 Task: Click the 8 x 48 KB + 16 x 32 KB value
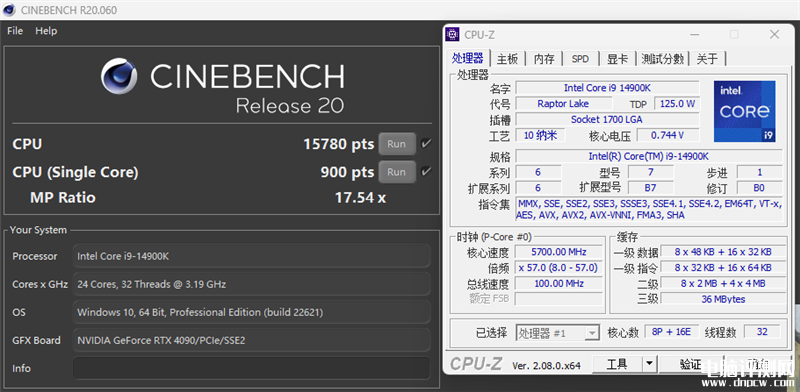(x=723, y=252)
